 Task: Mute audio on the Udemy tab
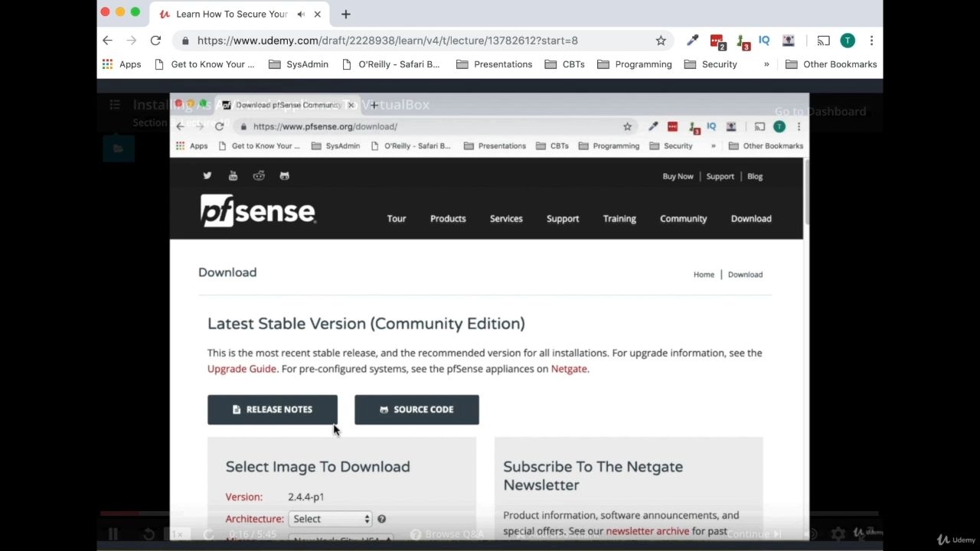[301, 14]
